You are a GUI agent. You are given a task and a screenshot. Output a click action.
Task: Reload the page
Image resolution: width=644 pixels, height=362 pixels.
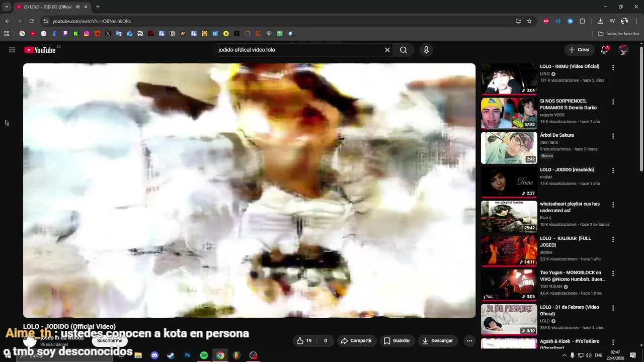[x=31, y=21]
